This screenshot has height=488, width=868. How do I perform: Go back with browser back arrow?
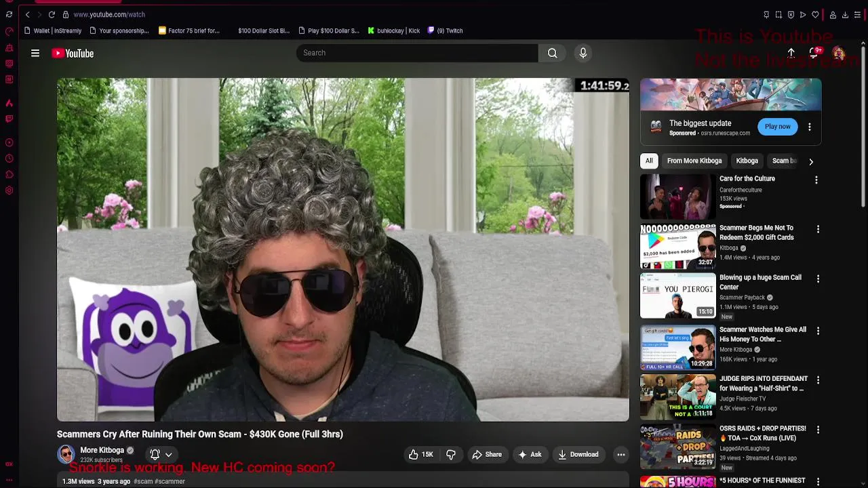(x=27, y=14)
